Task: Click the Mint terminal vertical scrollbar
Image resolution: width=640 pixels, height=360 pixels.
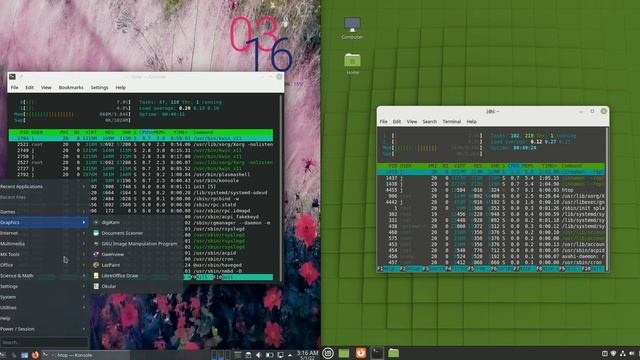Action: pyautogui.click(x=607, y=199)
